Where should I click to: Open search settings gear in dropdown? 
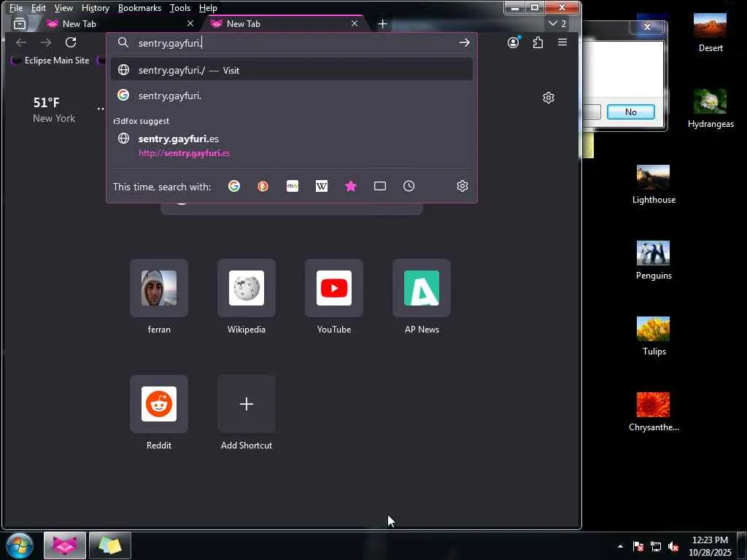tap(462, 186)
